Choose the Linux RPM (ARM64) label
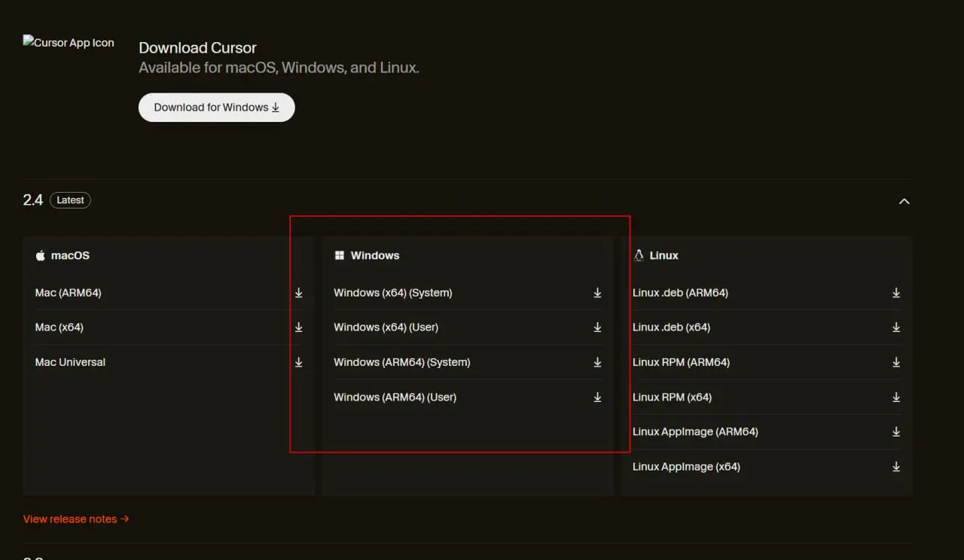 point(681,362)
